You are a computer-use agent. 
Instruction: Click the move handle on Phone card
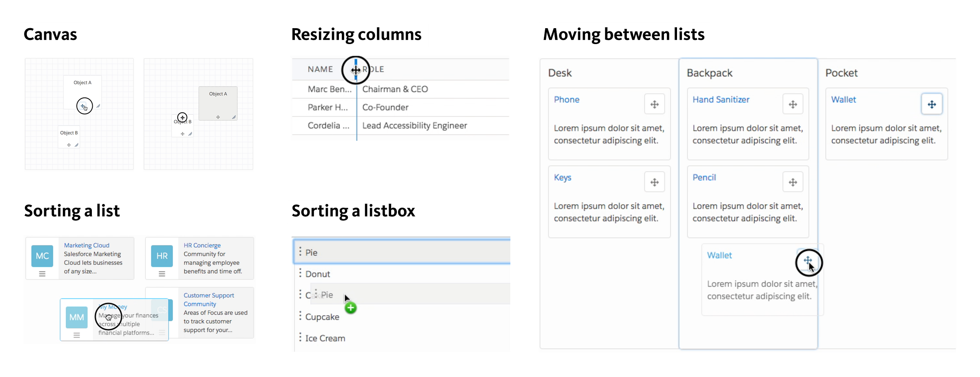point(654,104)
